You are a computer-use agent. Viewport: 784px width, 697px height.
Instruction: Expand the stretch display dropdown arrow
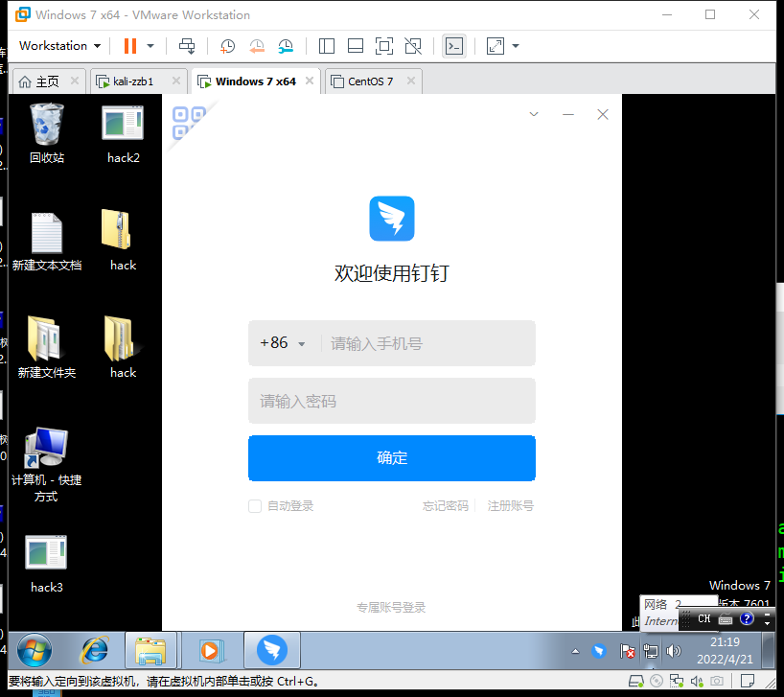click(x=516, y=46)
